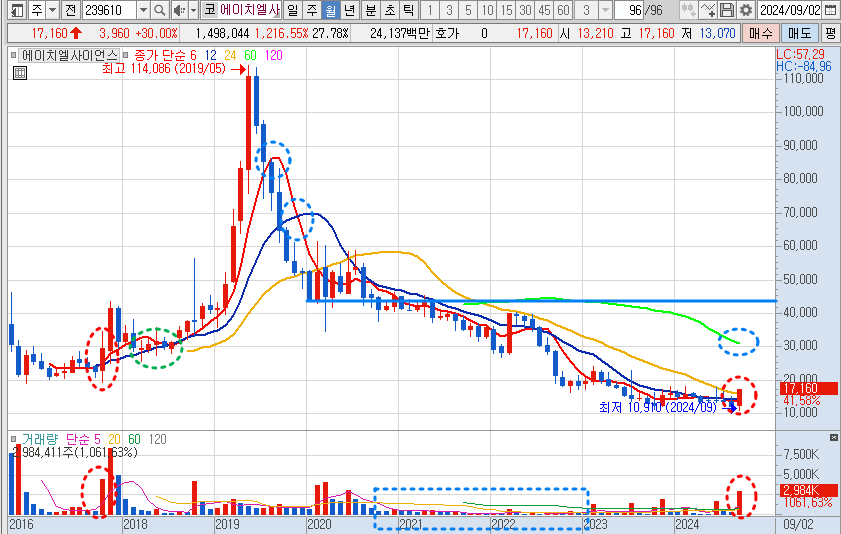The image size is (841, 534).
Task: Switch chart to daily 일 period
Action: (292, 10)
